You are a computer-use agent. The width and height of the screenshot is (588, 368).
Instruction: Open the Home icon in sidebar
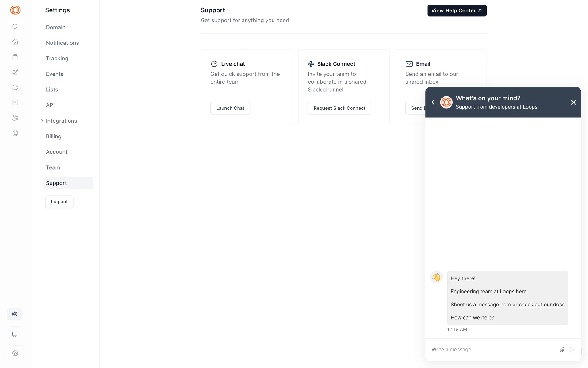tap(15, 42)
